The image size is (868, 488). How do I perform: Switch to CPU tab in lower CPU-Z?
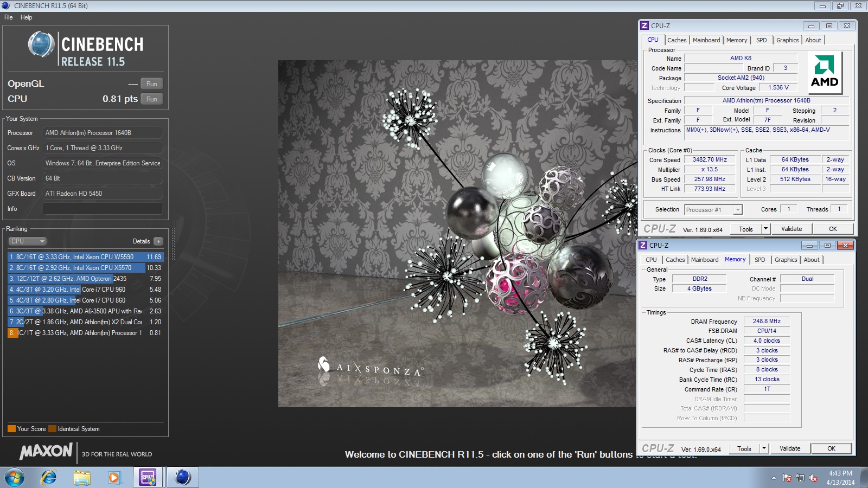click(x=651, y=260)
